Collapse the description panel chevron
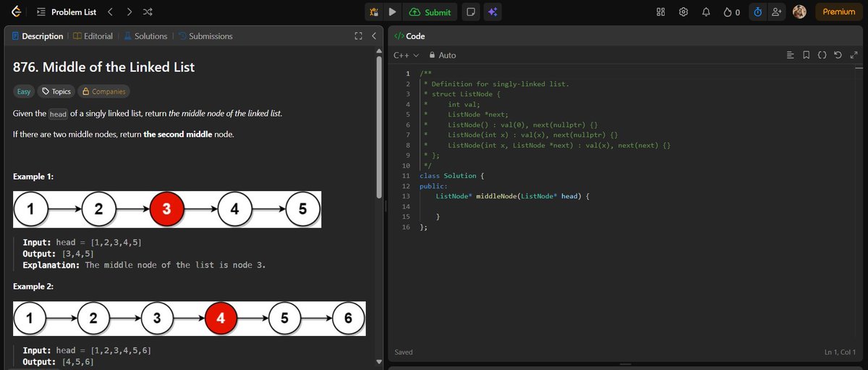The image size is (868, 370). coord(373,35)
